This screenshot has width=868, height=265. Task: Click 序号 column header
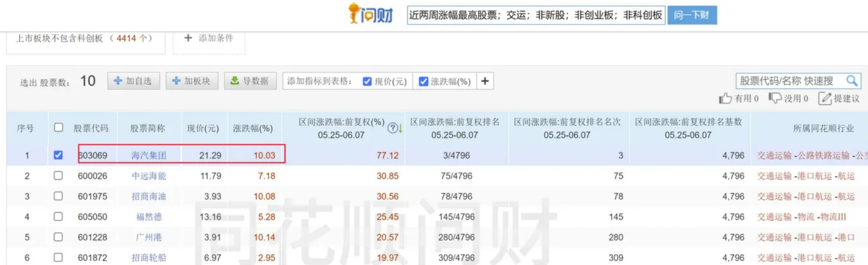[x=26, y=128]
